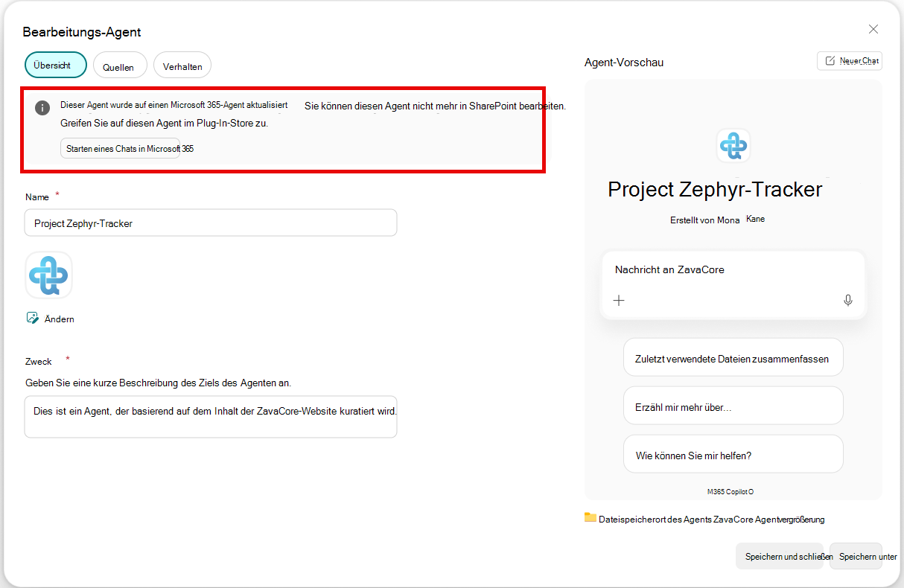Click the Bearbeitungs-Agent dialog title
Viewport: 904px width, 588px height.
(x=82, y=32)
